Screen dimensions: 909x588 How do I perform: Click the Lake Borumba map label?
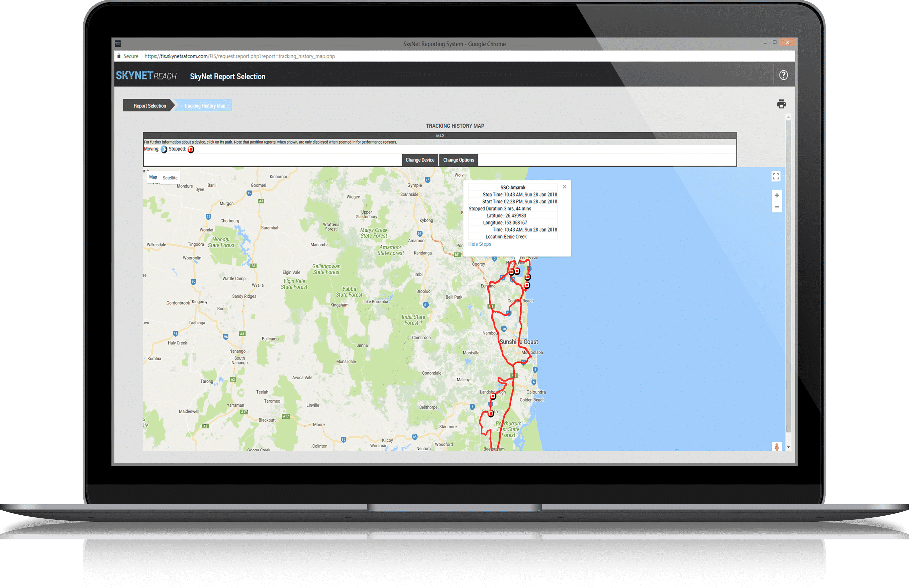point(375,302)
